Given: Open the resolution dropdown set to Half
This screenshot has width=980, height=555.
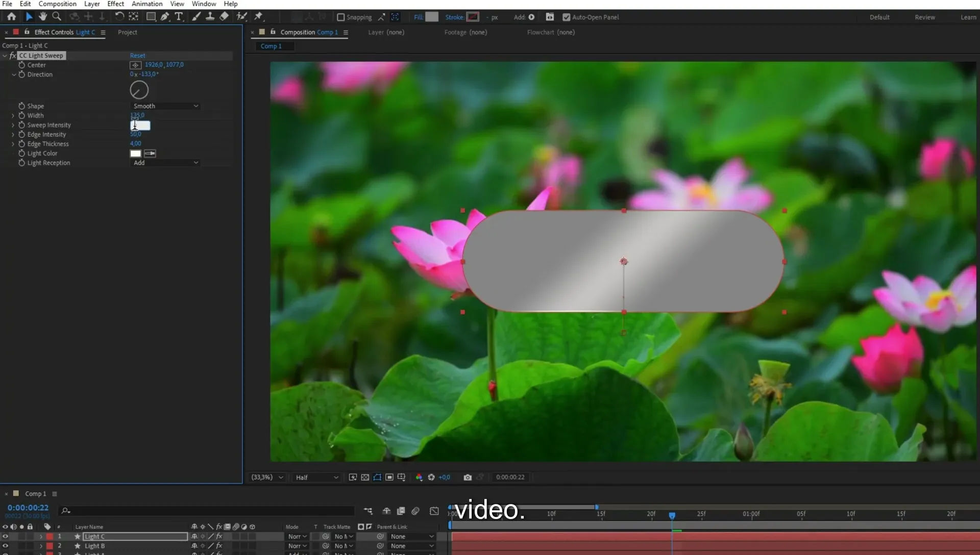Looking at the screenshot, I should click(316, 477).
